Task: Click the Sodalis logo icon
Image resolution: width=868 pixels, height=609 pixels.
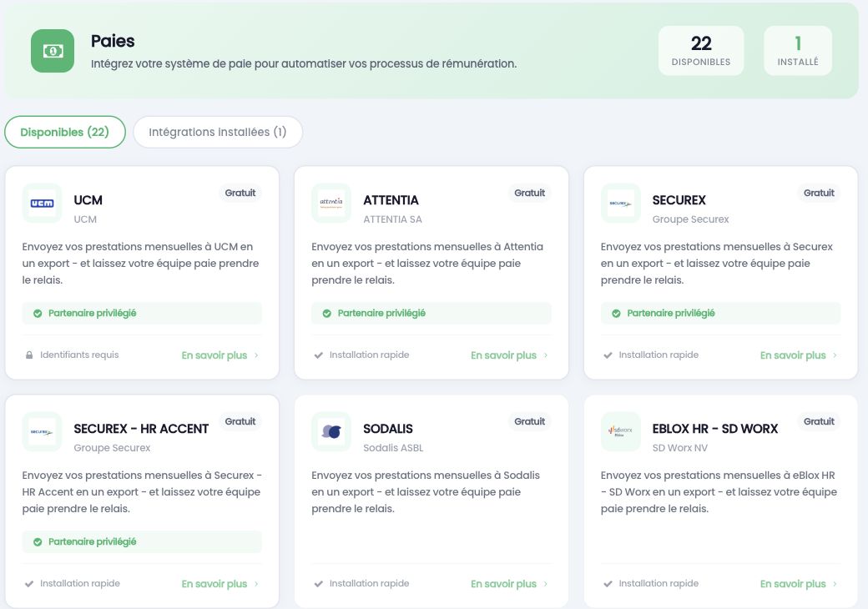Action: [331, 431]
